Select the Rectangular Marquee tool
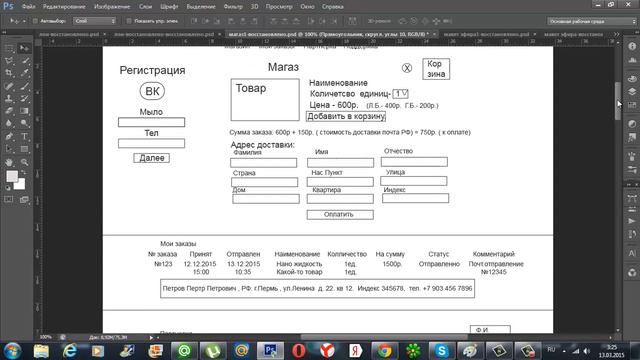This screenshot has width=640, height=360. pos(9,49)
